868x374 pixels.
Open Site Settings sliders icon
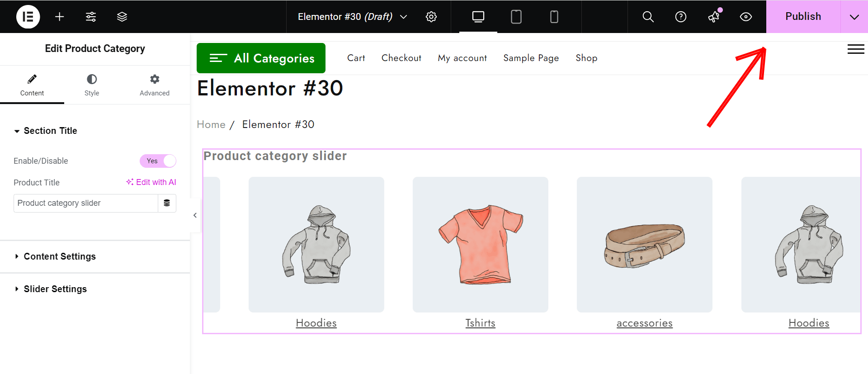pos(91,17)
